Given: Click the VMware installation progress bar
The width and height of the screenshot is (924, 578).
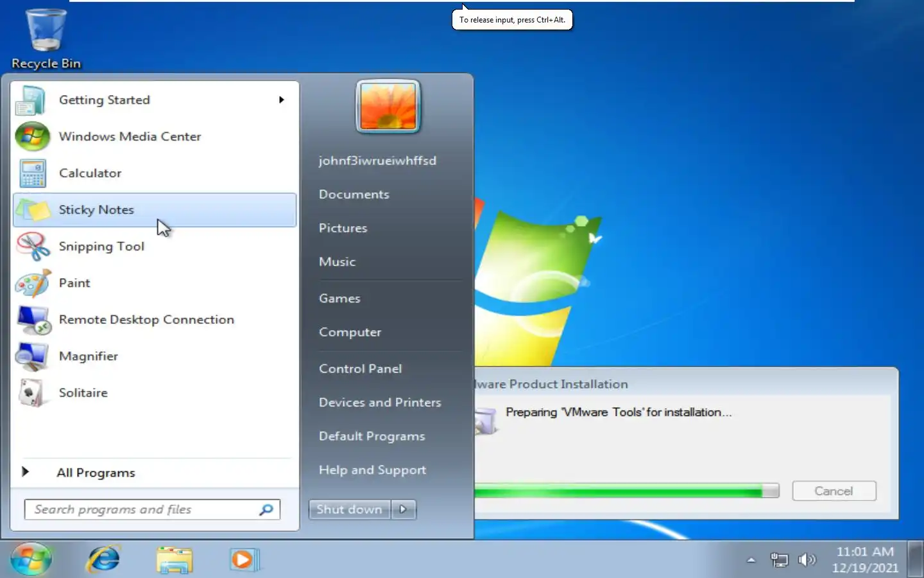Looking at the screenshot, I should (x=626, y=491).
